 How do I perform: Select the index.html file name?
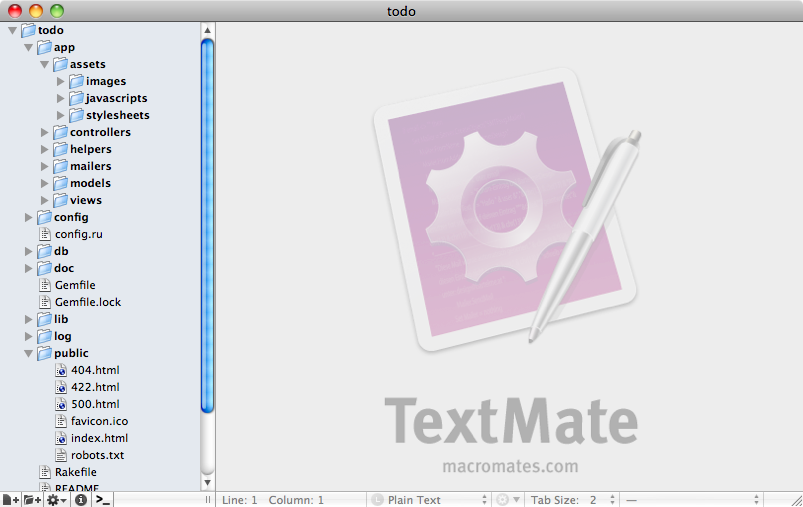coord(99,438)
